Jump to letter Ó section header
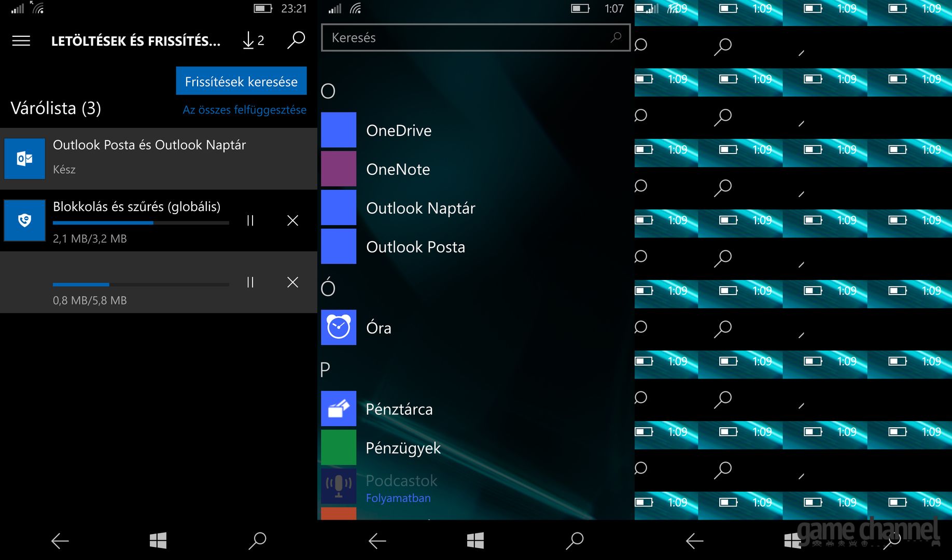Screen dimensions: 952x560 click(328, 287)
